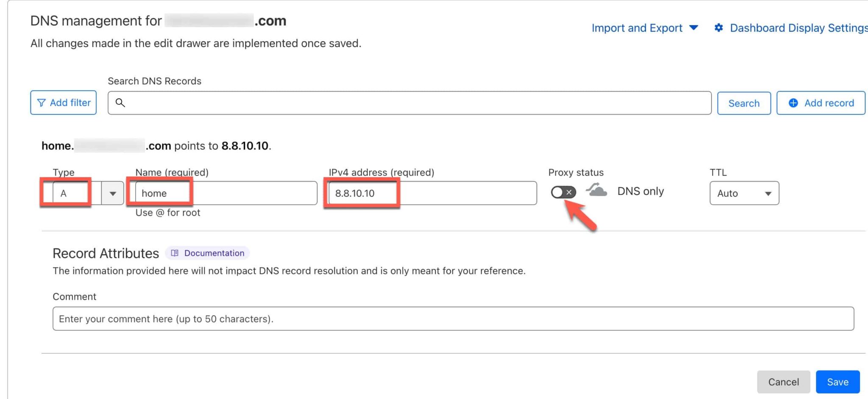Click the grey cloud proxy icon

pos(597,190)
